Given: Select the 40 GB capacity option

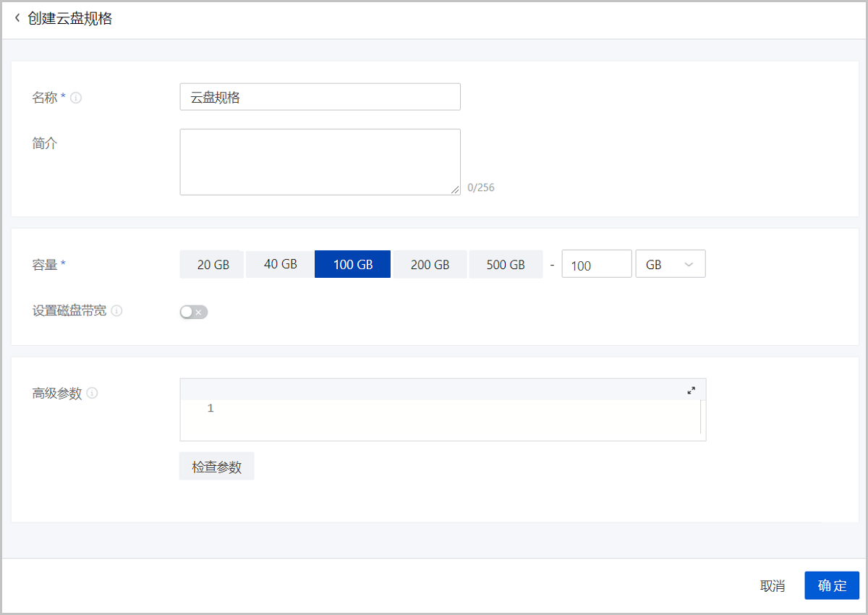Looking at the screenshot, I should pyautogui.click(x=280, y=264).
